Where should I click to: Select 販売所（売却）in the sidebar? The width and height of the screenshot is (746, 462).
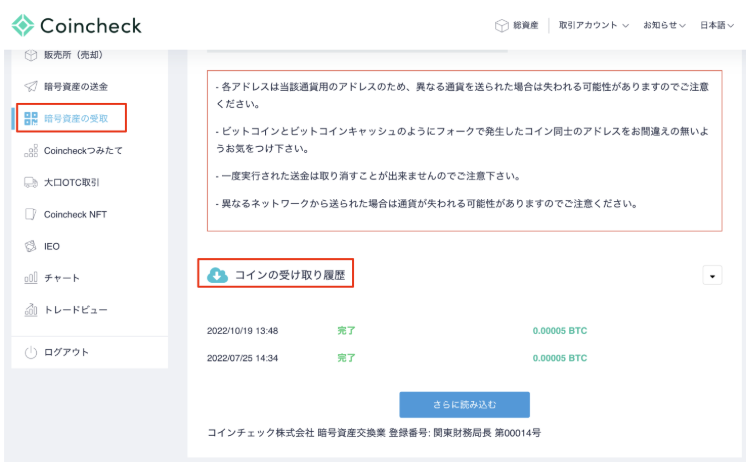point(73,54)
